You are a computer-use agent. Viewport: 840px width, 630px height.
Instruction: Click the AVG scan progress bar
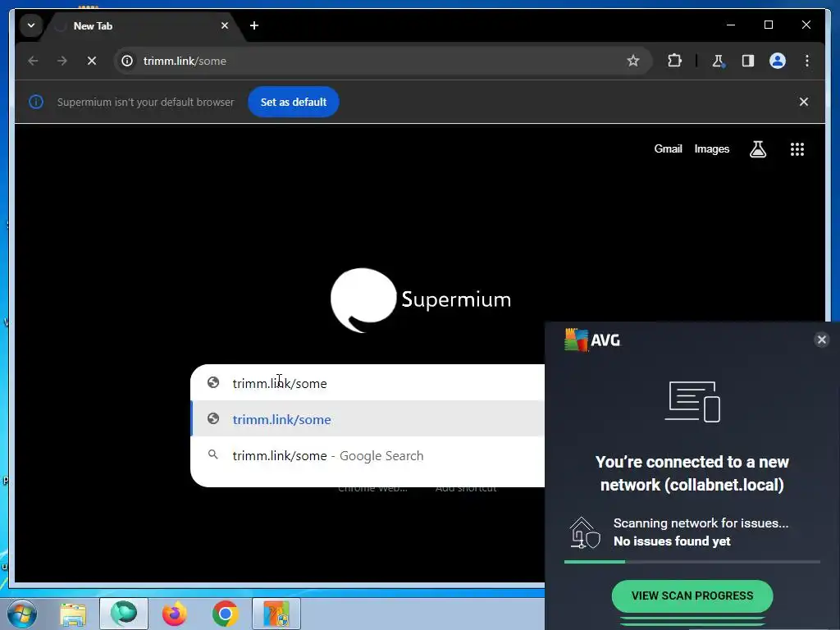tap(692, 561)
